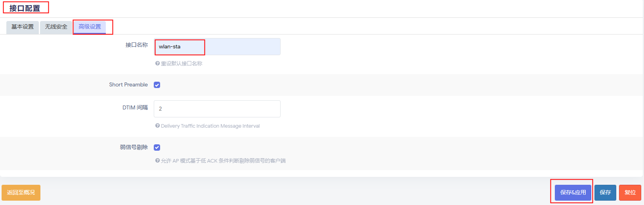Viewport: 644px width, 205px height.
Task: Select the 高级设置 tab
Action: coord(90,27)
